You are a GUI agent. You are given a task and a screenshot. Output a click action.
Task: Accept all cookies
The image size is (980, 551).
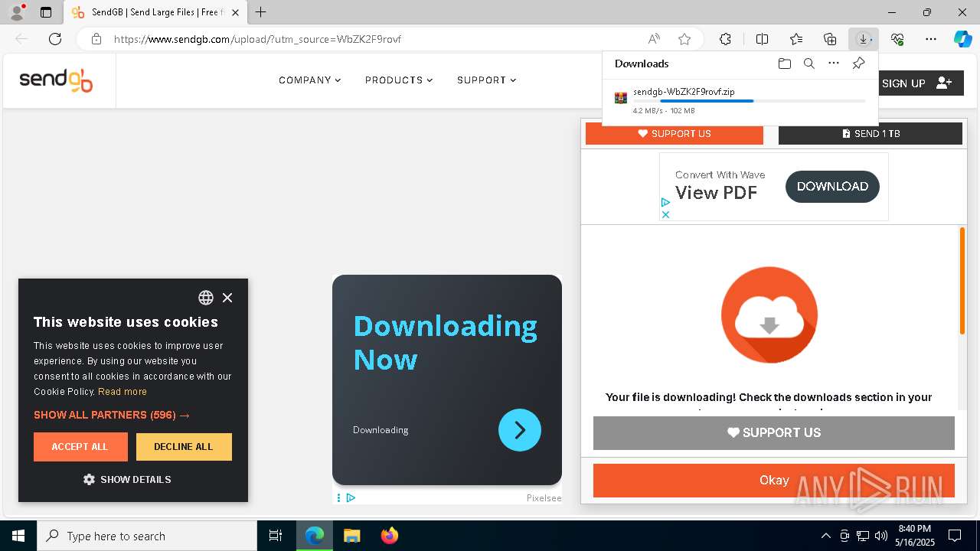pyautogui.click(x=80, y=447)
